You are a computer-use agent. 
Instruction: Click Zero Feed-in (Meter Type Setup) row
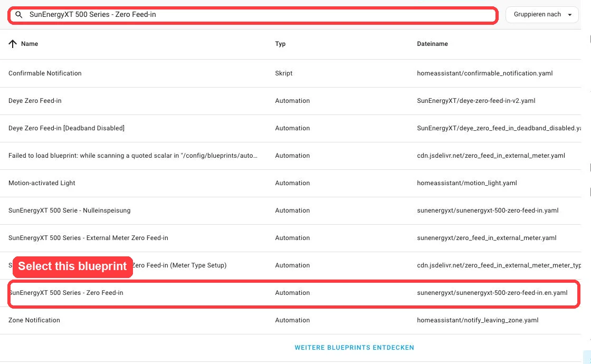coord(290,265)
